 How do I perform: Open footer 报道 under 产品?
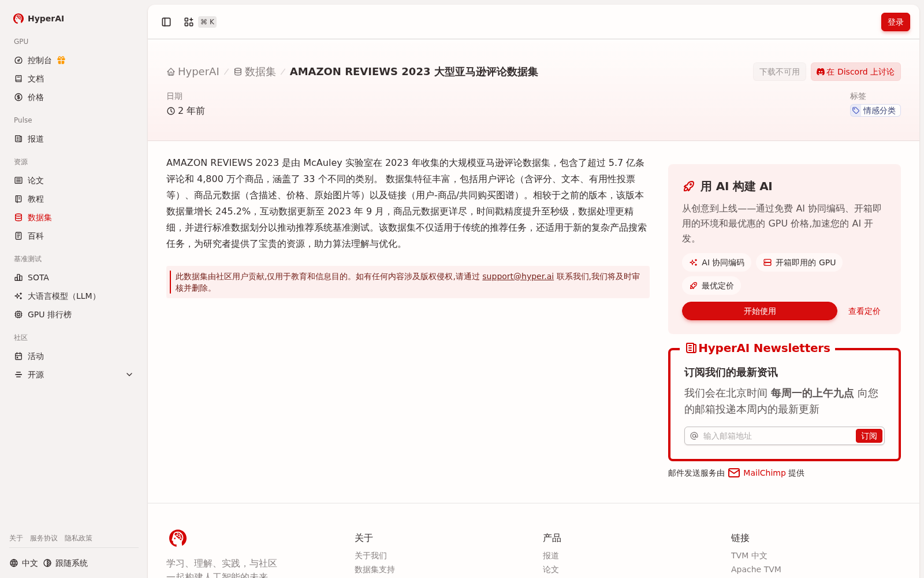coord(551,555)
